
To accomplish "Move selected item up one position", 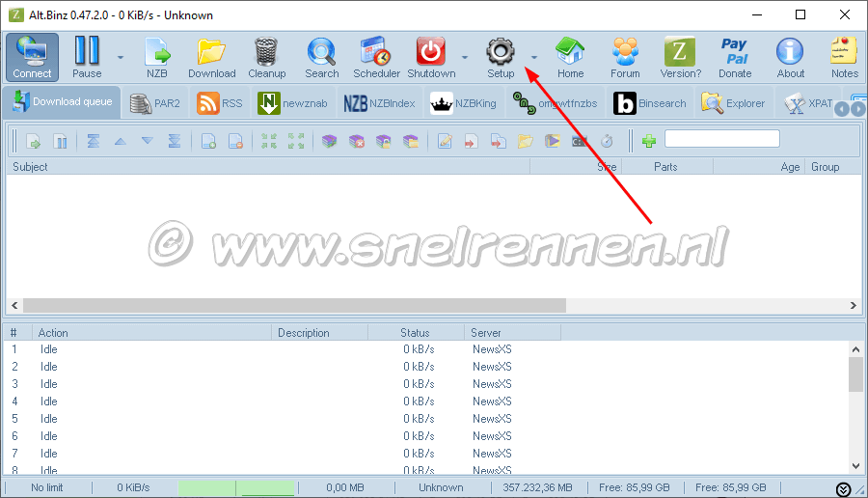I will (x=121, y=141).
